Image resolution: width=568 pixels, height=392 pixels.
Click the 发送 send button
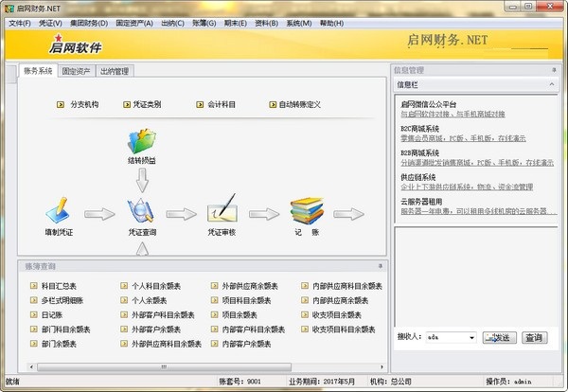[x=500, y=338]
